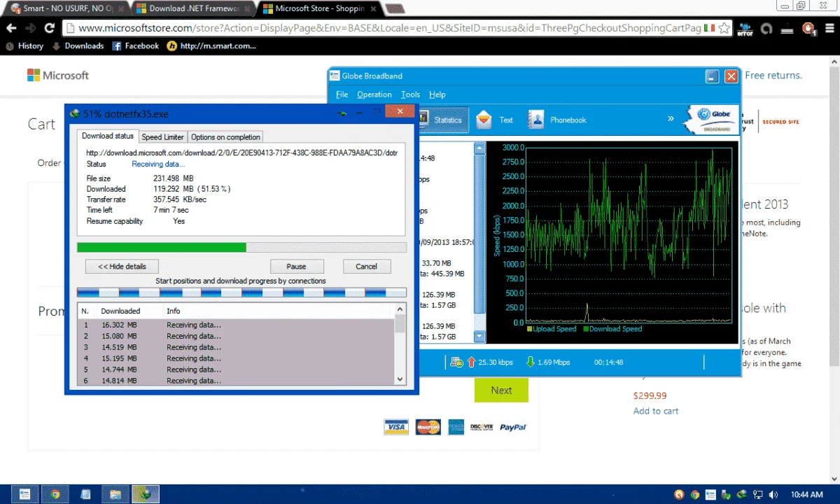Click the download speed green arrow status icon
840x504 pixels.
click(x=530, y=362)
